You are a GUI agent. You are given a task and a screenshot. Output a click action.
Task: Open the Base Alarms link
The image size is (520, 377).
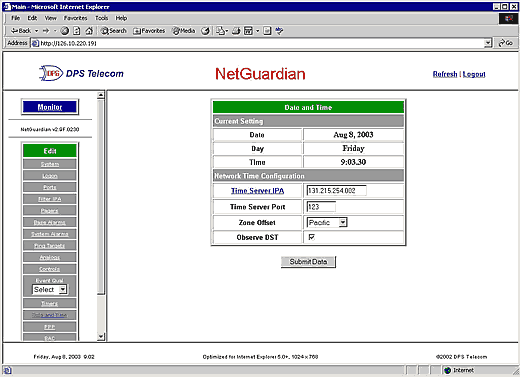[x=50, y=222]
